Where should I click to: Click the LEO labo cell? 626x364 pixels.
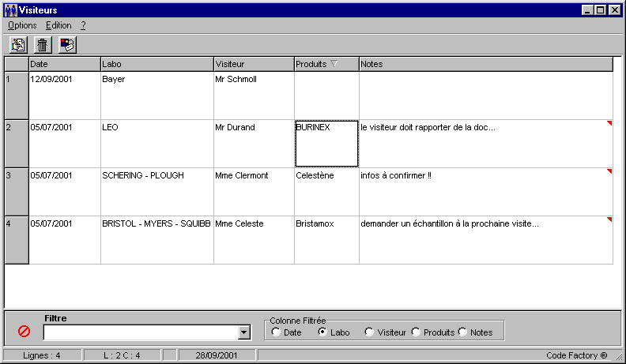157,144
